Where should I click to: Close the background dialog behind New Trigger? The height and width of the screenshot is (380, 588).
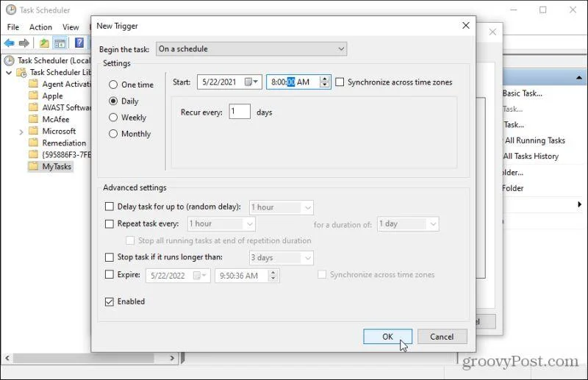(x=492, y=32)
